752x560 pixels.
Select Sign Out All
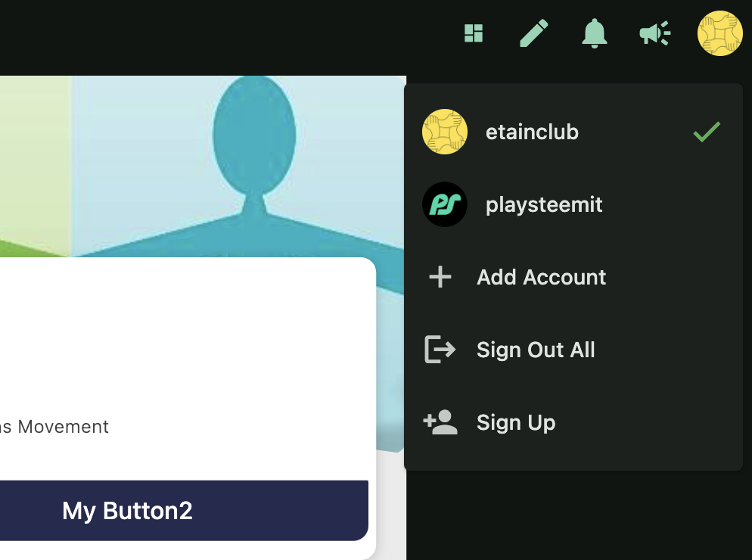tap(573, 350)
